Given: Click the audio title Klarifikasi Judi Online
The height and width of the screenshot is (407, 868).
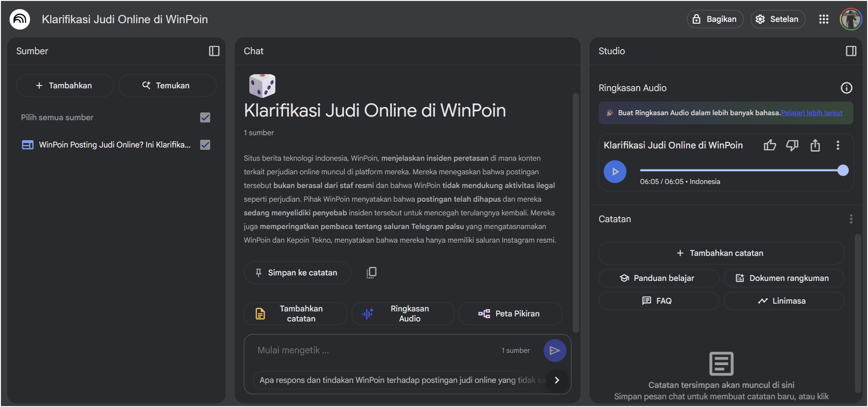Looking at the screenshot, I should pyautogui.click(x=673, y=145).
